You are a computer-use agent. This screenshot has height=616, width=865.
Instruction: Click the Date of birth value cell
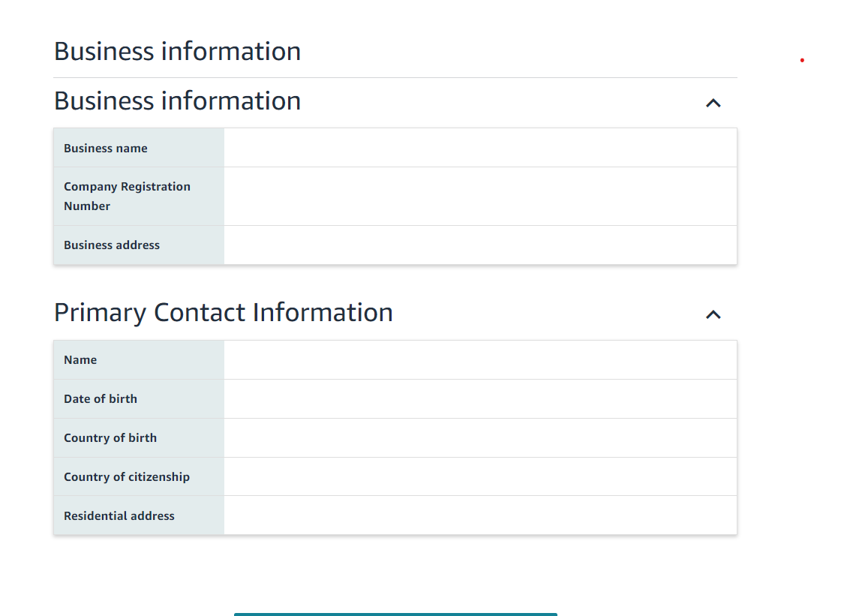(480, 398)
